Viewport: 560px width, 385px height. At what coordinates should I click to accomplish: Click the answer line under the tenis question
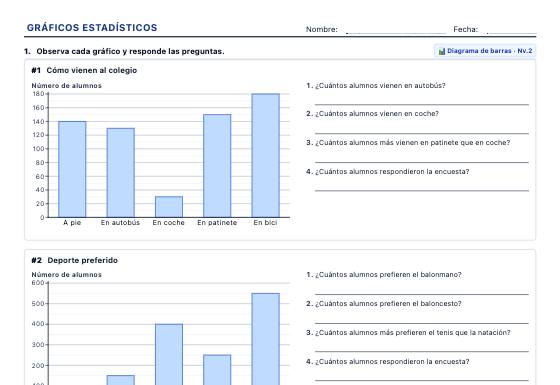tap(422, 351)
